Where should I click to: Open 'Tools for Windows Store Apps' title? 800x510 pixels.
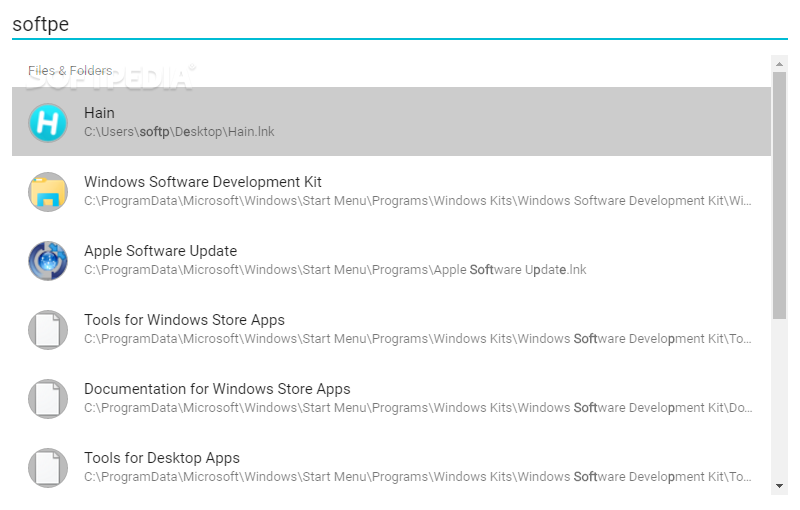point(184,320)
